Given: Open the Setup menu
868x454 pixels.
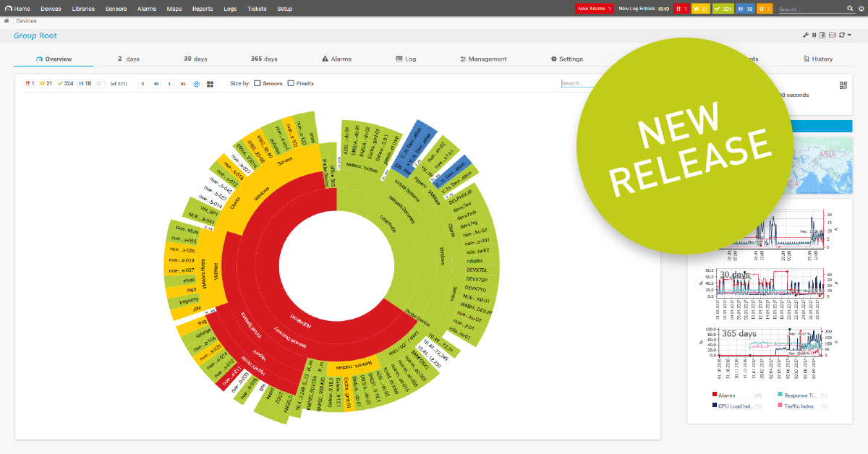Looking at the screenshot, I should 284,9.
